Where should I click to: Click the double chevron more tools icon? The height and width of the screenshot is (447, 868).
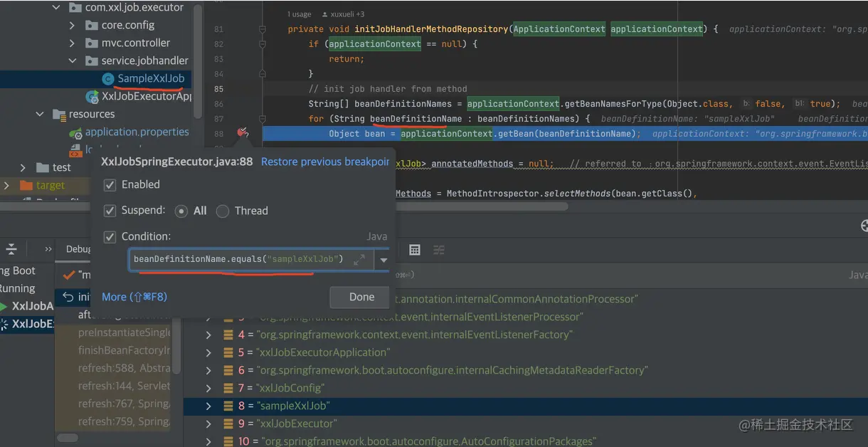48,249
